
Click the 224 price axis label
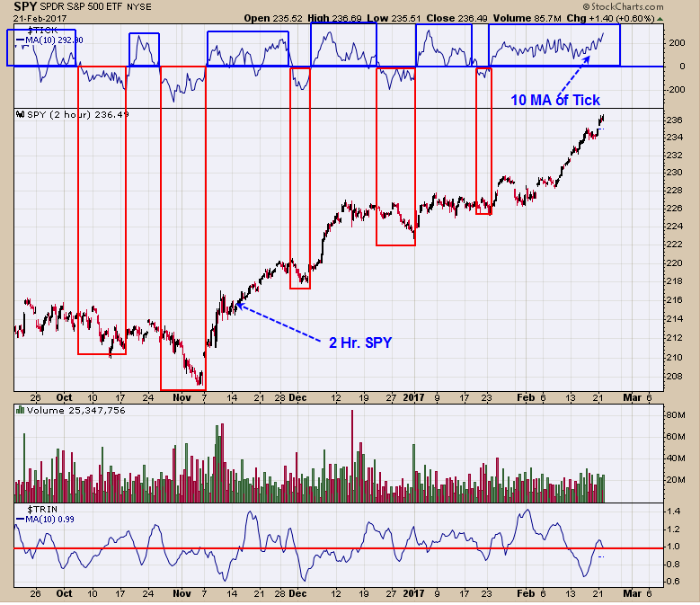coord(675,226)
